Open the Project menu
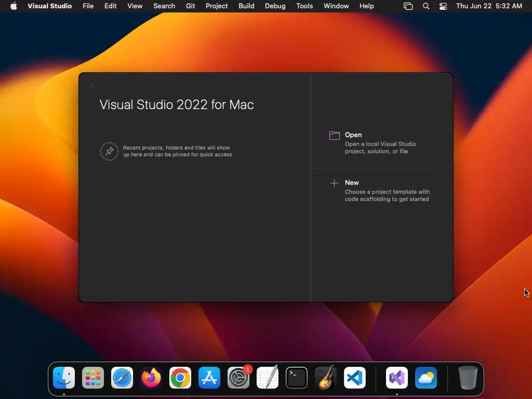The height and width of the screenshot is (399, 532). [x=217, y=6]
